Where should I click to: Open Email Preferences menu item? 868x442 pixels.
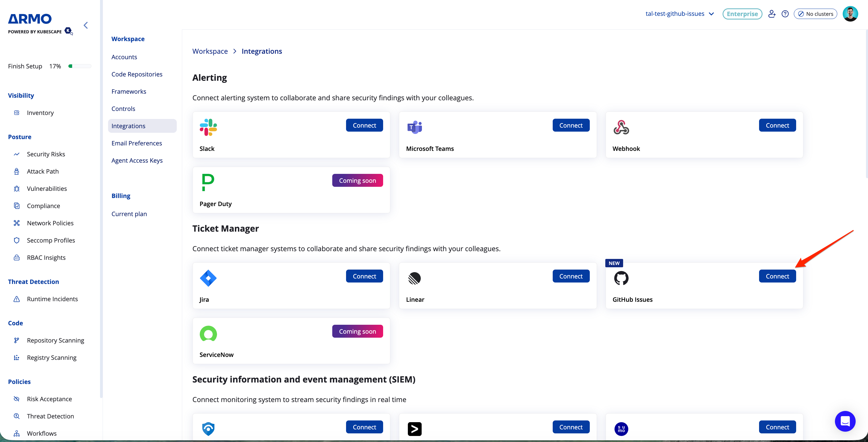click(x=137, y=143)
